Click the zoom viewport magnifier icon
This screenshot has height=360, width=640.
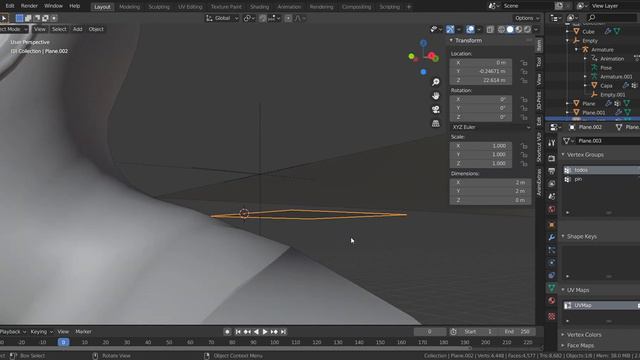click(x=436, y=82)
